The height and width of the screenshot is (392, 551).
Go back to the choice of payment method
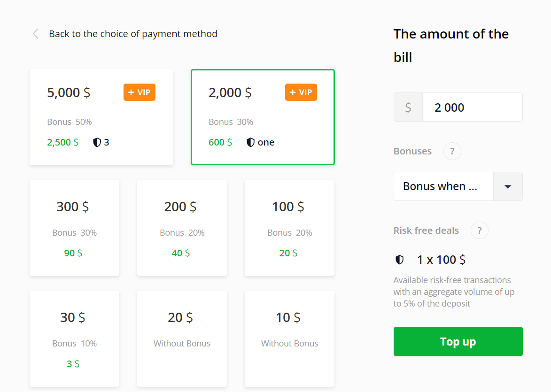pos(133,34)
